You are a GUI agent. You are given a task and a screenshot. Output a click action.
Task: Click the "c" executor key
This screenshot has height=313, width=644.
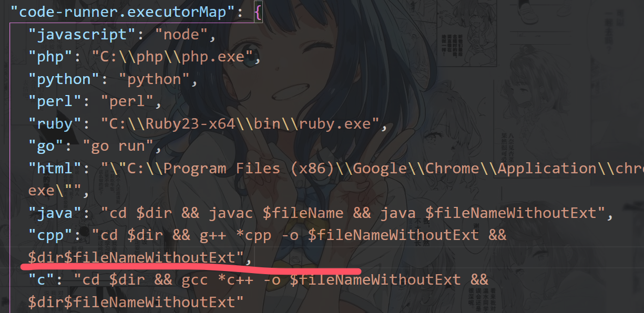[41, 279]
